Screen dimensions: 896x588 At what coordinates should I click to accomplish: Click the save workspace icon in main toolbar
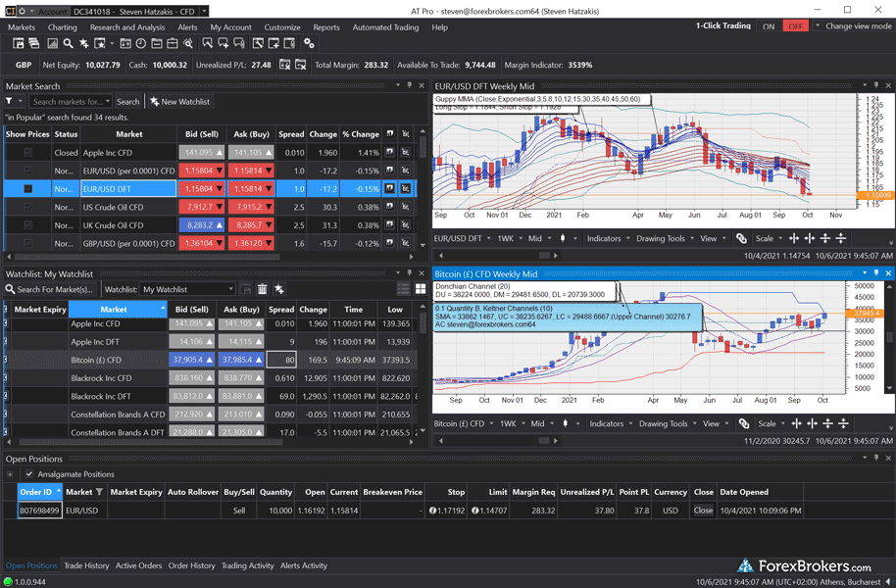[x=19, y=43]
